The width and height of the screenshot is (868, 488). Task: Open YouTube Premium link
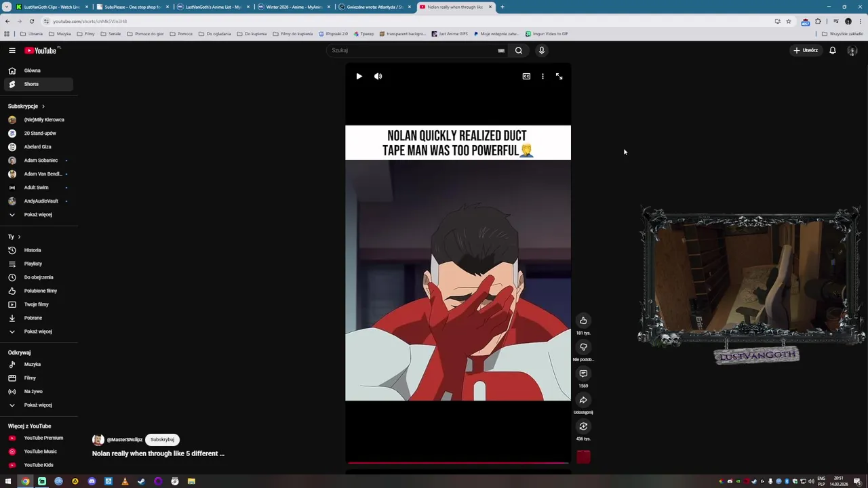pos(38,438)
